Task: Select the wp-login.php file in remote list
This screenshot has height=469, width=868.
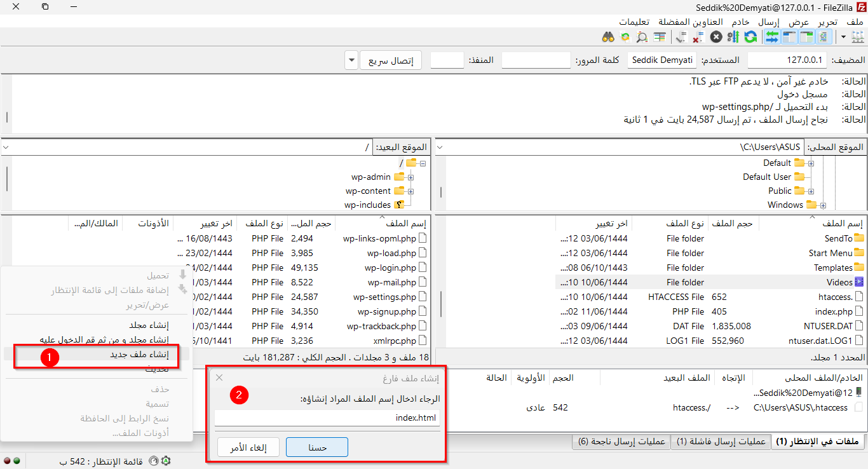Action: [x=391, y=268]
